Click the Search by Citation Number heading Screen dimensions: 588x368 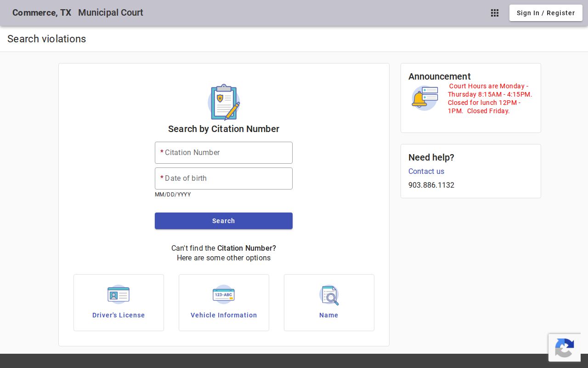click(224, 129)
